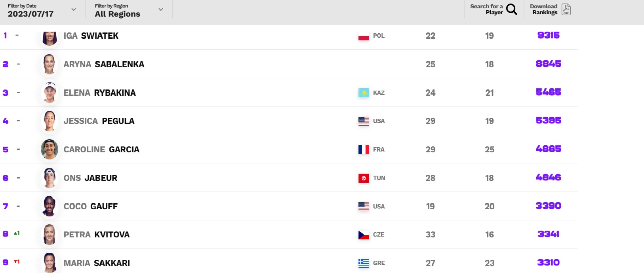Click the Greece flag icon
This screenshot has width=644, height=273.
[364, 263]
